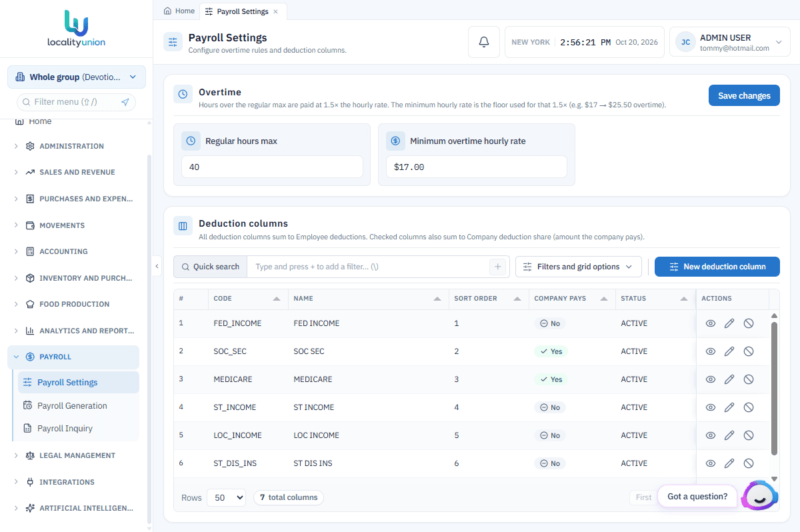
Task: Open the chat assistant avatar
Action: [761, 496]
